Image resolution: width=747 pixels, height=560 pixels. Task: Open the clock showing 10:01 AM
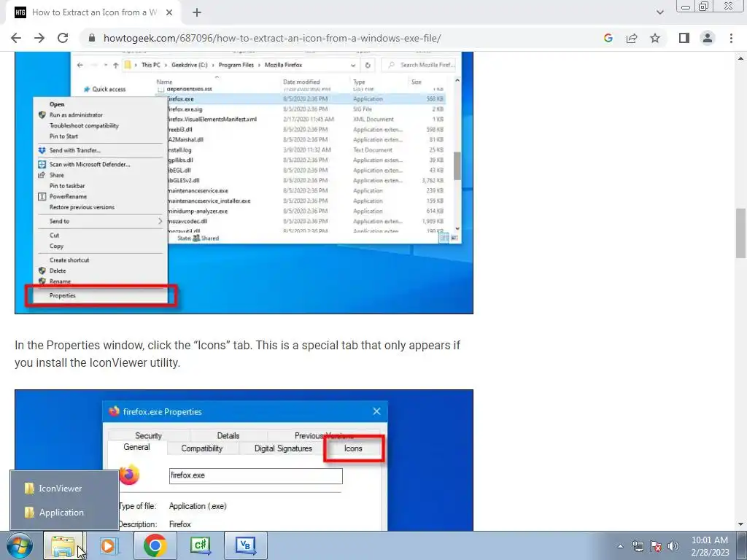(710, 546)
